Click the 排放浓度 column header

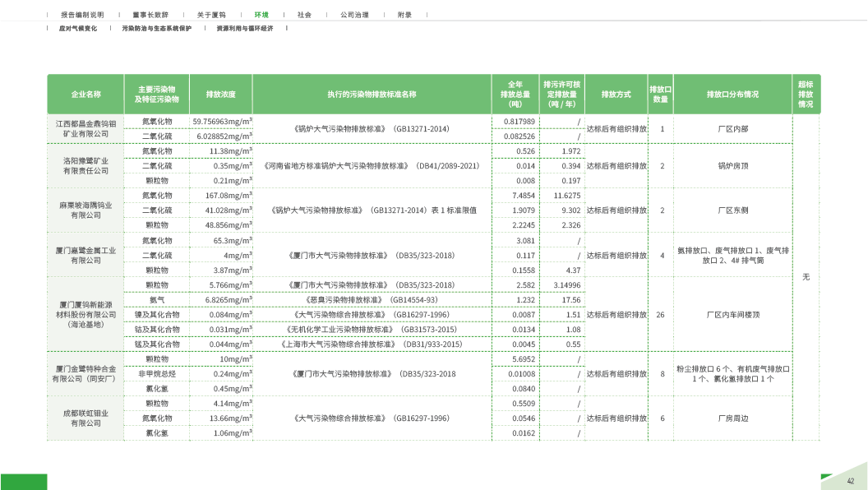click(220, 95)
